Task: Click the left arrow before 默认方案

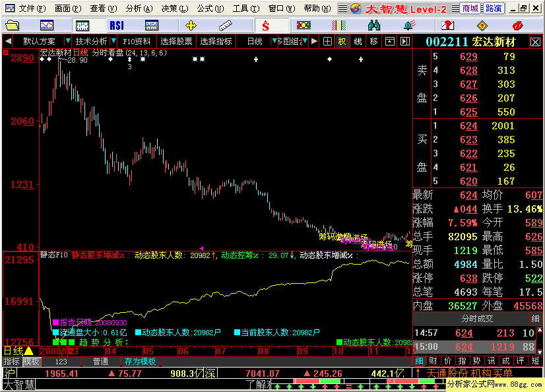Action: pos(8,42)
